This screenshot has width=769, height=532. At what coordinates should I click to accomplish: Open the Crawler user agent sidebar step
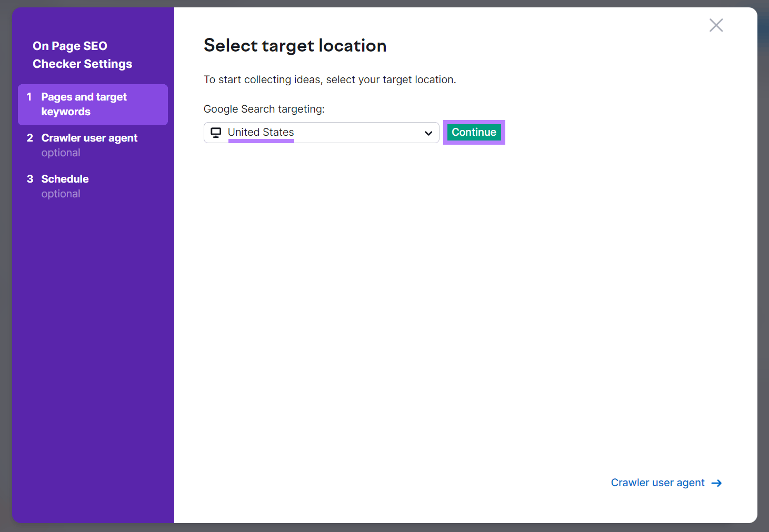coord(89,138)
